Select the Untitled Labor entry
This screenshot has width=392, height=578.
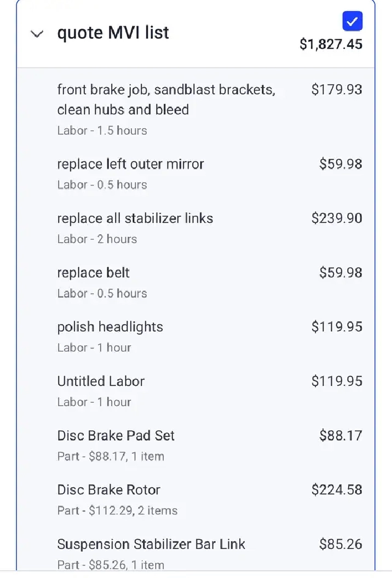point(101,381)
